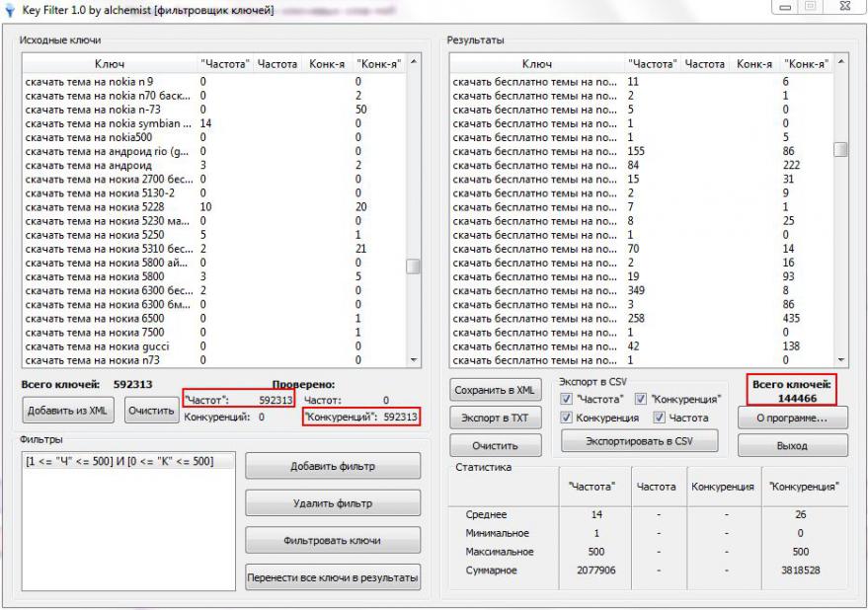
Task: Maximize the Key Filter window
Action: (811, 7)
